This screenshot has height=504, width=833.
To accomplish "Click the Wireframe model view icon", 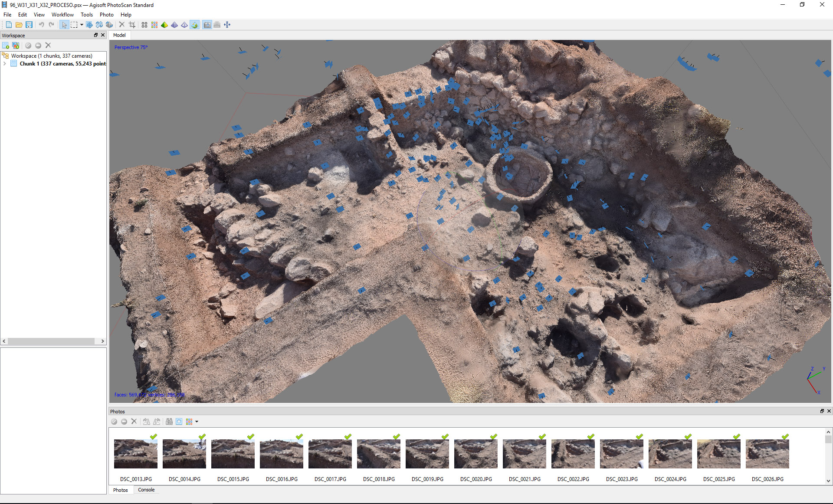I will pyautogui.click(x=184, y=25).
